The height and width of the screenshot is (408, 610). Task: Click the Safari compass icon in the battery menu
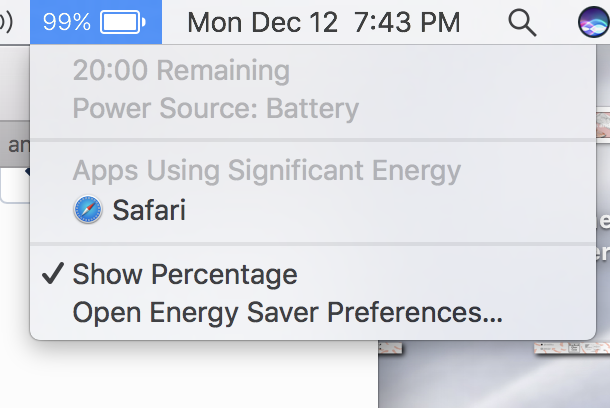click(88, 209)
